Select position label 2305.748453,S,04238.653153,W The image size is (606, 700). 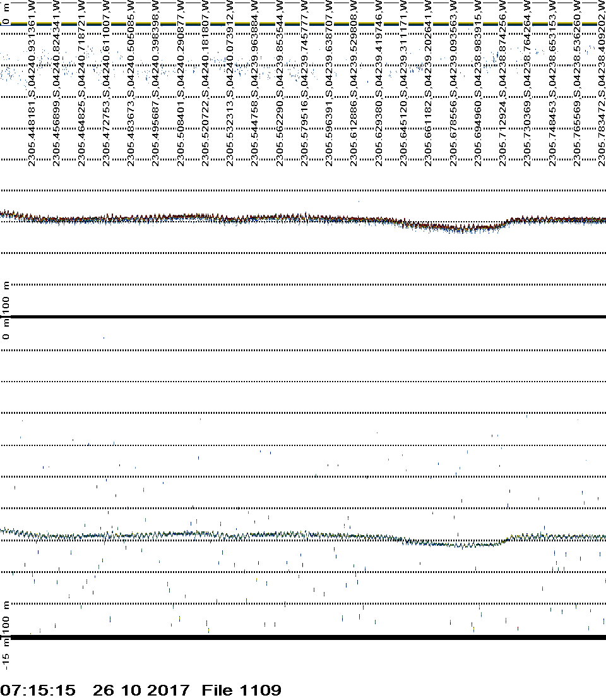pos(552,83)
